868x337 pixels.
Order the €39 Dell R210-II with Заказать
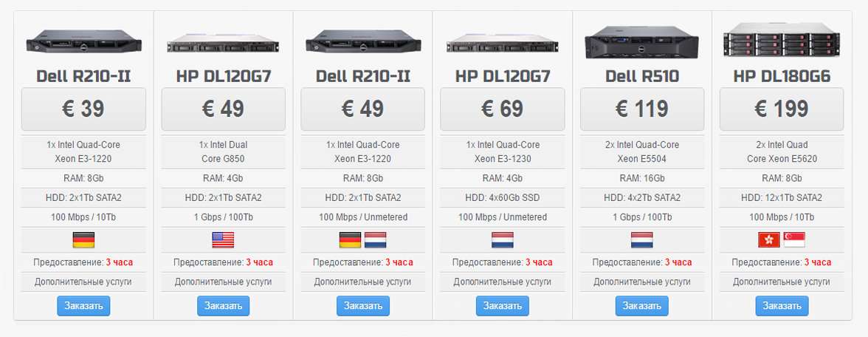pyautogui.click(x=83, y=306)
